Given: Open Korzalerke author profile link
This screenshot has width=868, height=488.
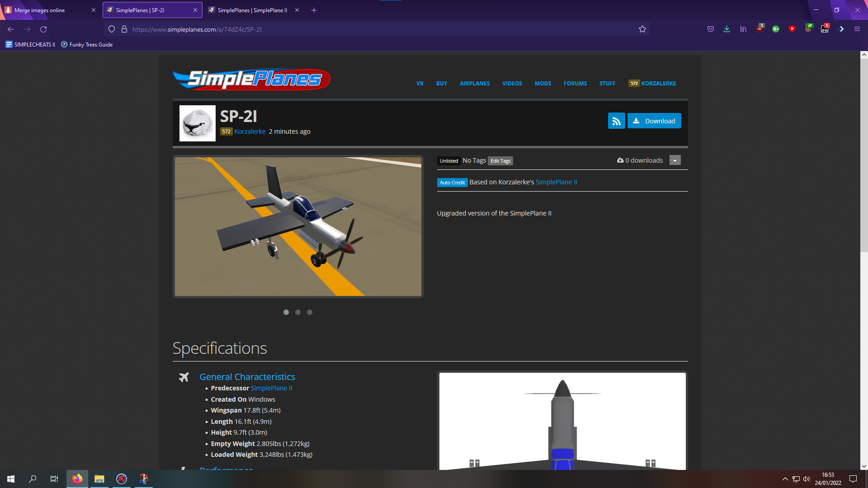Looking at the screenshot, I should (x=250, y=131).
